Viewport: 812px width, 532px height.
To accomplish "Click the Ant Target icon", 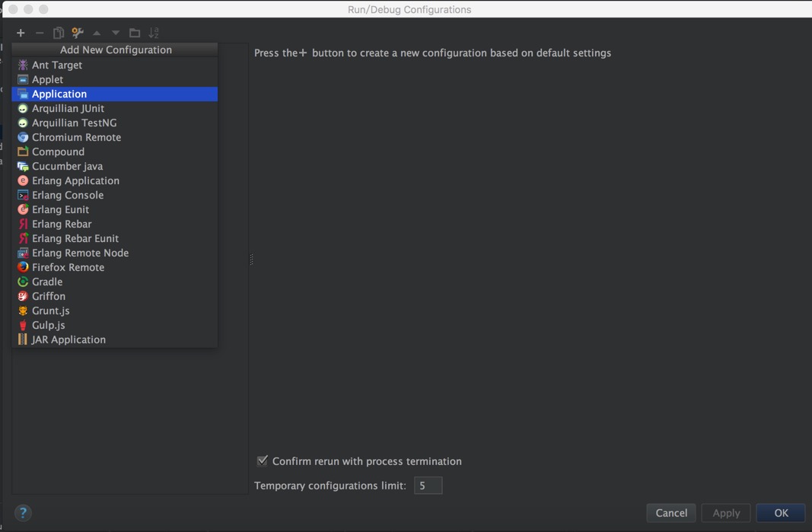I will (23, 65).
